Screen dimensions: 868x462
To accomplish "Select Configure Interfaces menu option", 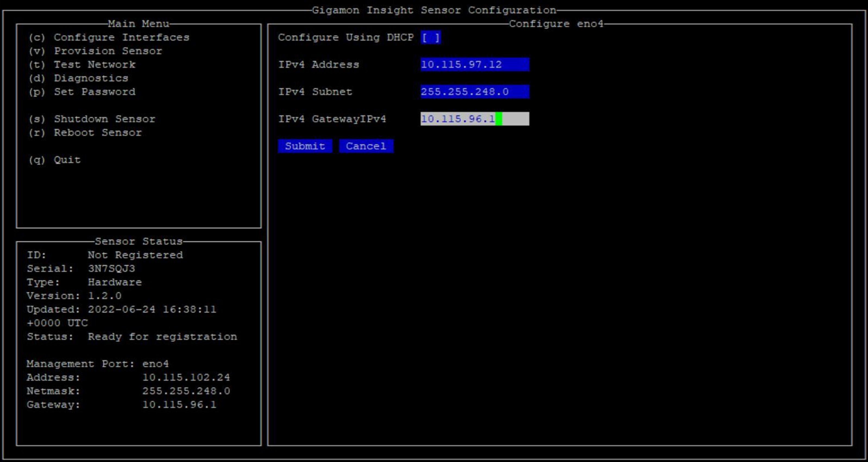I will coord(109,38).
